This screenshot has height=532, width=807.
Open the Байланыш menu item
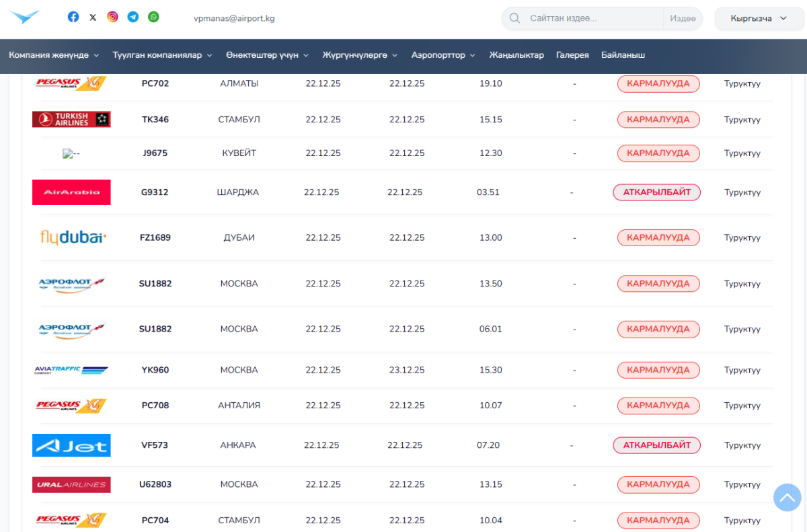coord(623,55)
